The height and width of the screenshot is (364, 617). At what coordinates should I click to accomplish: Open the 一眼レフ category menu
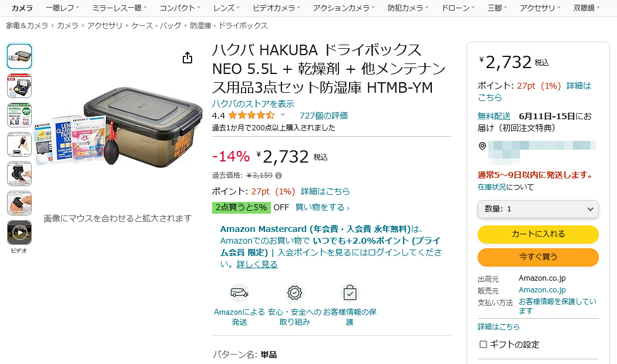62,8
